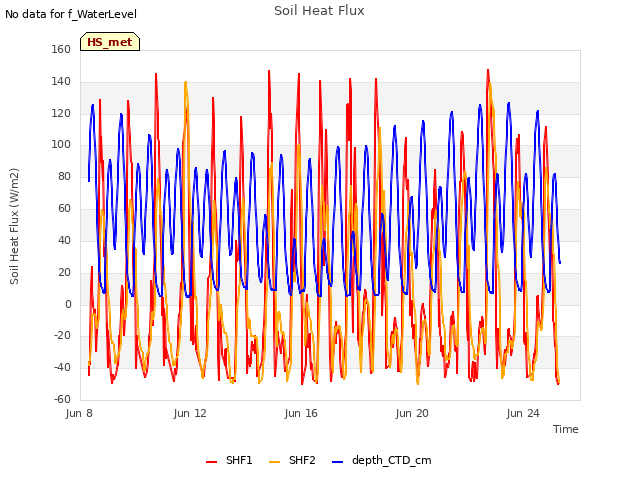Toggle the depth_CTD_cm legend entry
640x480 pixels.
[x=382, y=460]
